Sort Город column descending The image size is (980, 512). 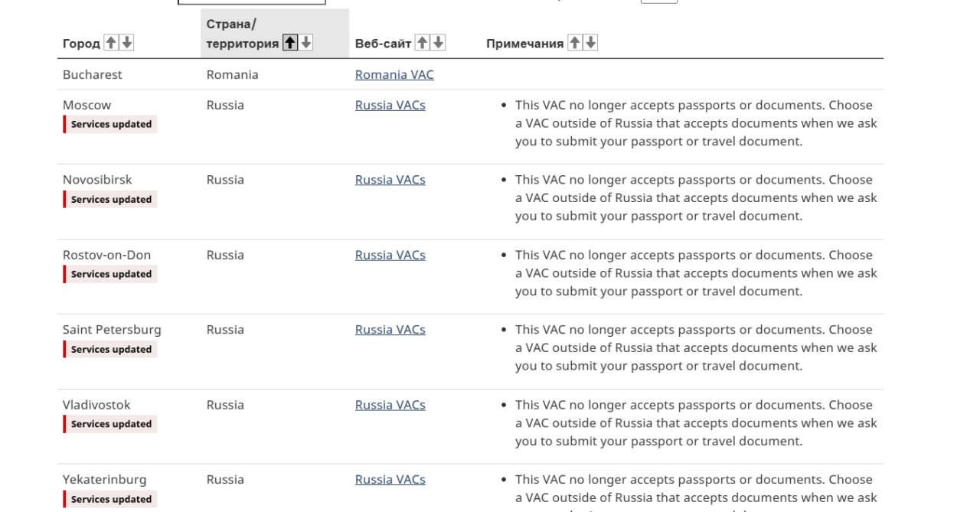click(x=127, y=44)
